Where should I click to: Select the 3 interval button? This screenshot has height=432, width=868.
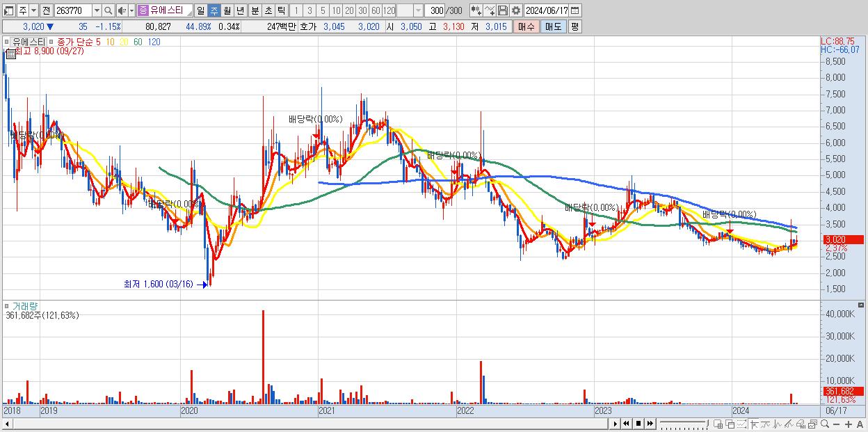point(310,10)
